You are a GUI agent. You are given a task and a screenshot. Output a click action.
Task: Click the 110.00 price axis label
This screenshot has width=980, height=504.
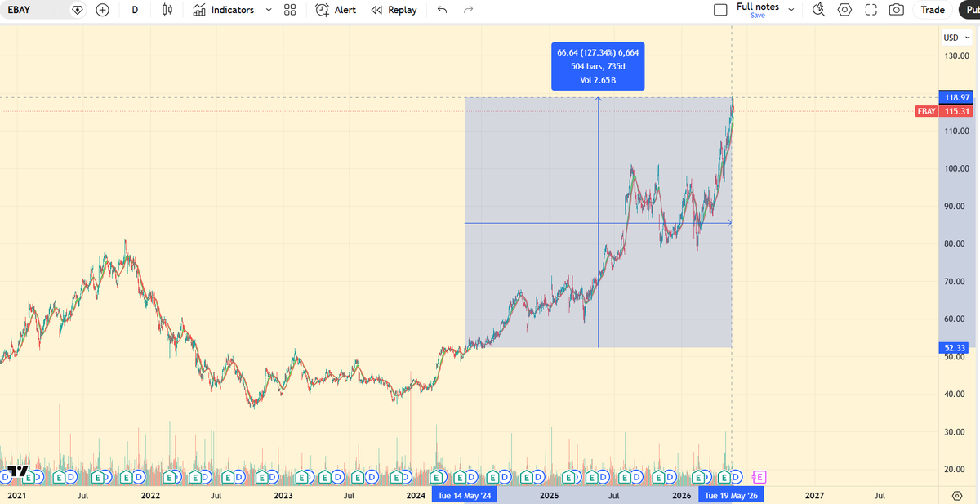pyautogui.click(x=955, y=131)
